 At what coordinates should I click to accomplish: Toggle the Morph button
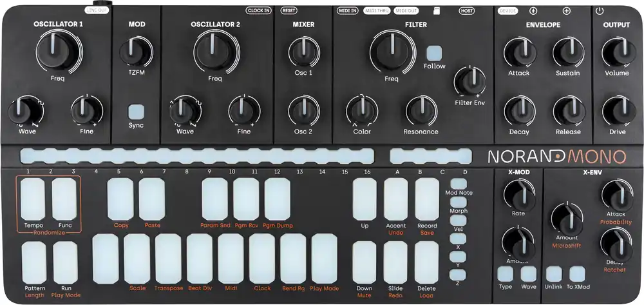(459, 202)
